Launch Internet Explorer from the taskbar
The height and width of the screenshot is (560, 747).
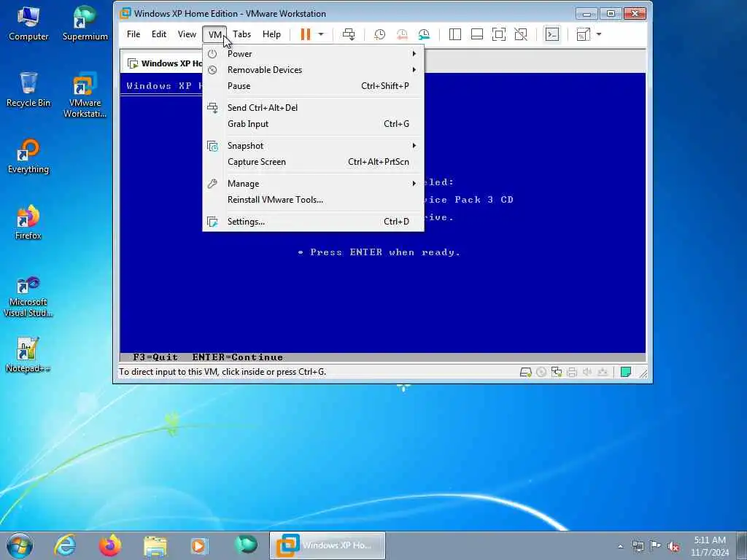(65, 545)
